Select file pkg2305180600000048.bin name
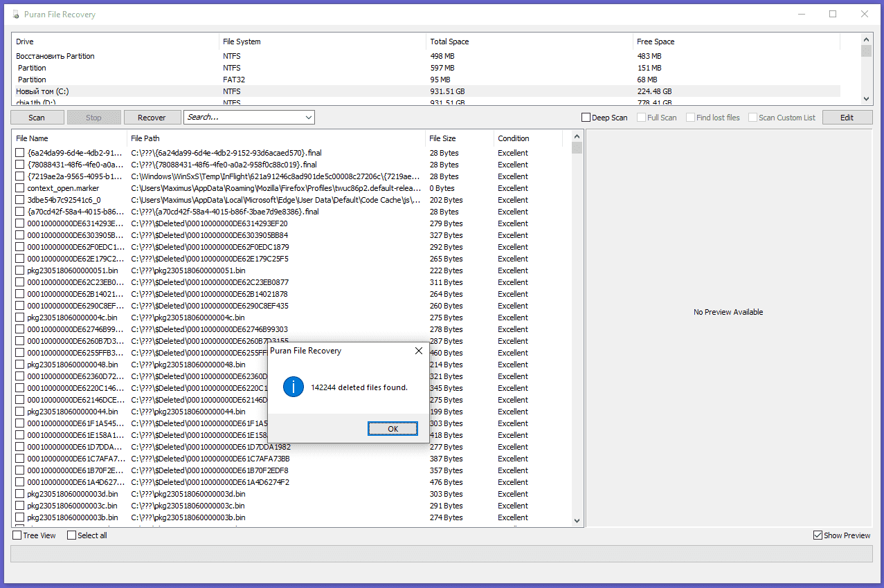The height and width of the screenshot is (588, 884). click(x=73, y=365)
